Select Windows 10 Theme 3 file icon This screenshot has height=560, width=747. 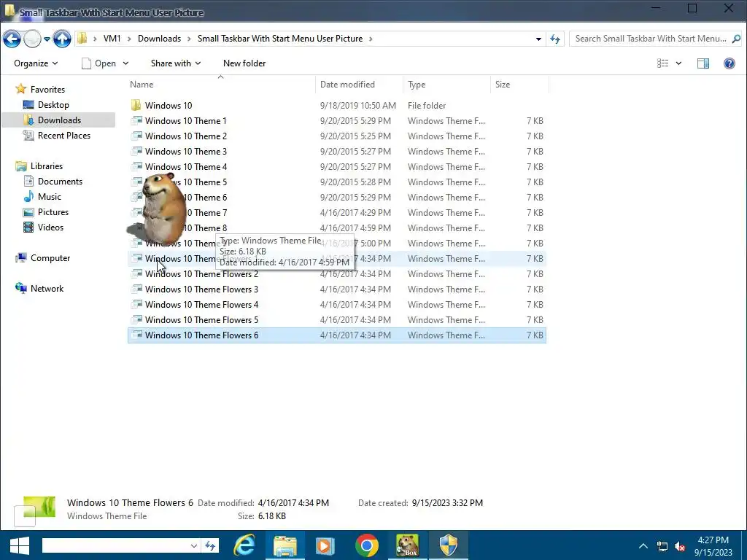(136, 151)
